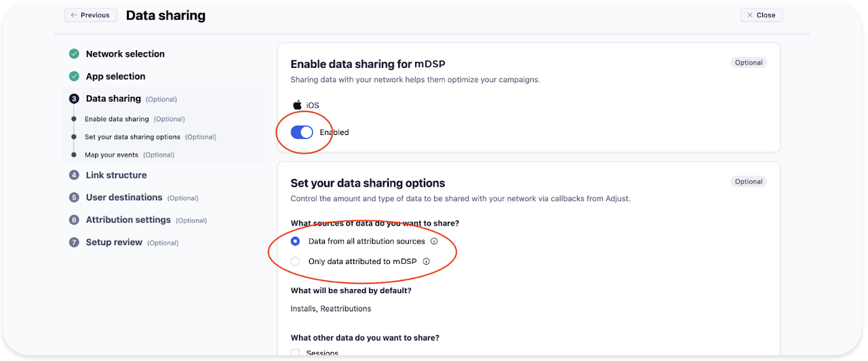Open the Link structure step
The image size is (868, 361).
(x=116, y=175)
